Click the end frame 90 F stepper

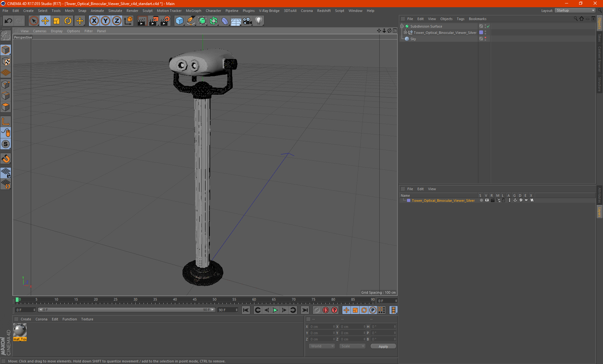click(236, 310)
